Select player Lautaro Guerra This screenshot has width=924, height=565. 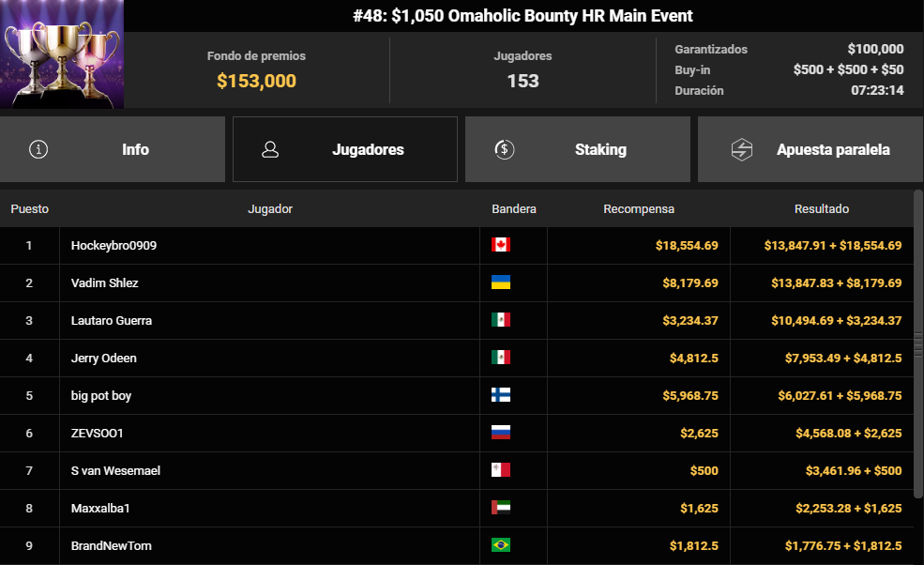point(111,321)
